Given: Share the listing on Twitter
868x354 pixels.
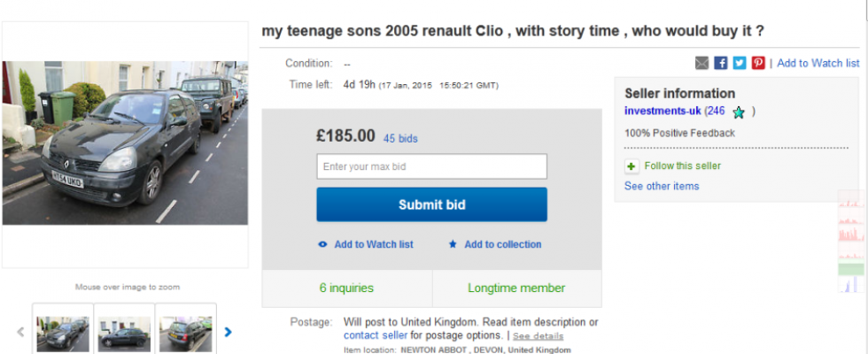Looking at the screenshot, I should pyautogui.click(x=740, y=63).
